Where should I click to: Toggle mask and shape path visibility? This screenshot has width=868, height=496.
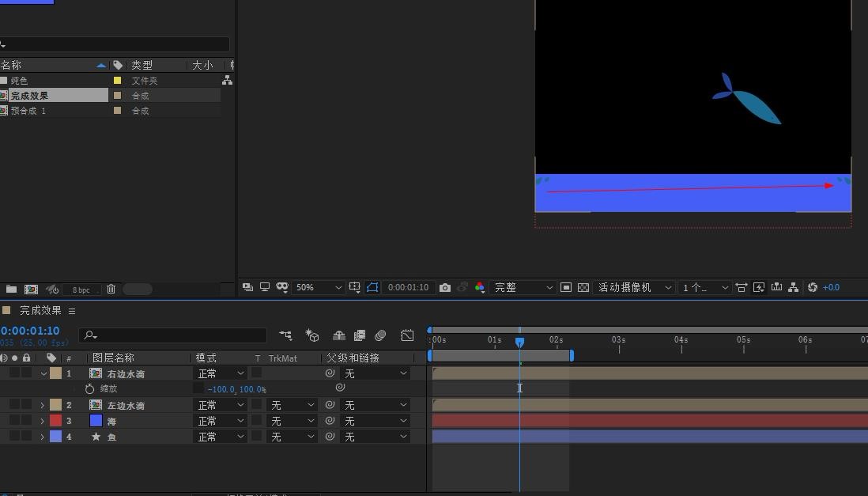372,287
